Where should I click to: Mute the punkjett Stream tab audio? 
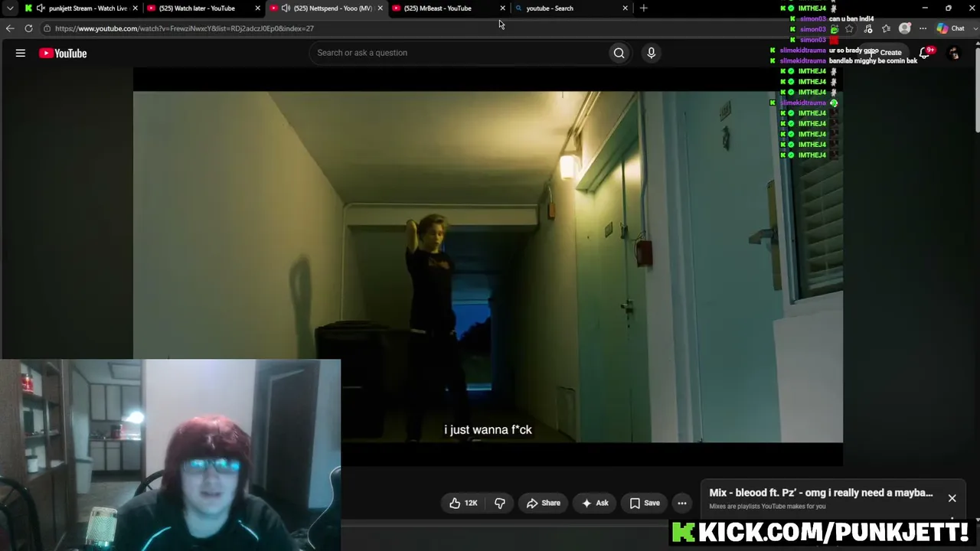point(41,8)
